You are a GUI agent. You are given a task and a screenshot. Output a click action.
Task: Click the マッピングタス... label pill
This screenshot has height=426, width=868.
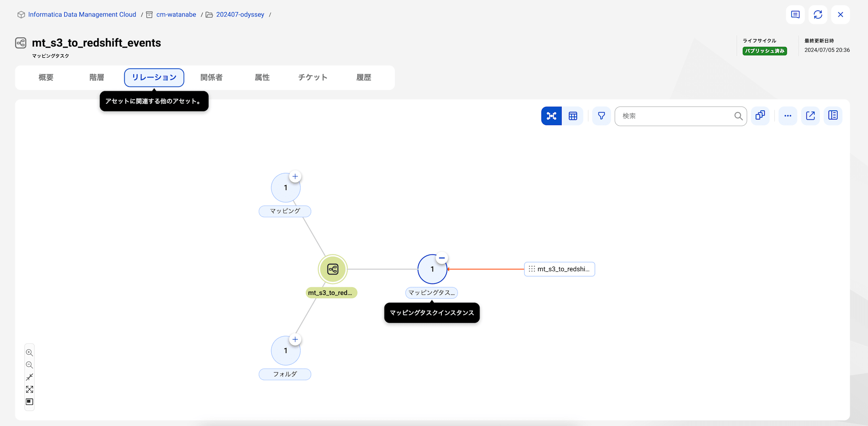(431, 293)
